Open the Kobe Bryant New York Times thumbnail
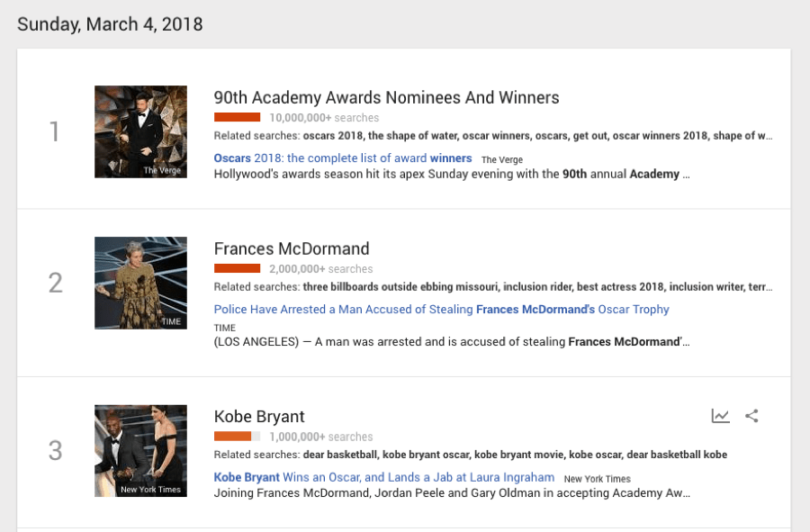The width and height of the screenshot is (810, 532). [x=140, y=450]
